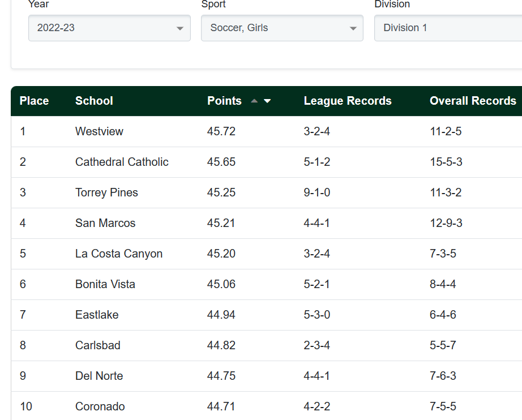Screen dimensions: 522x420
Task: Click the School column header
Action: pos(94,101)
